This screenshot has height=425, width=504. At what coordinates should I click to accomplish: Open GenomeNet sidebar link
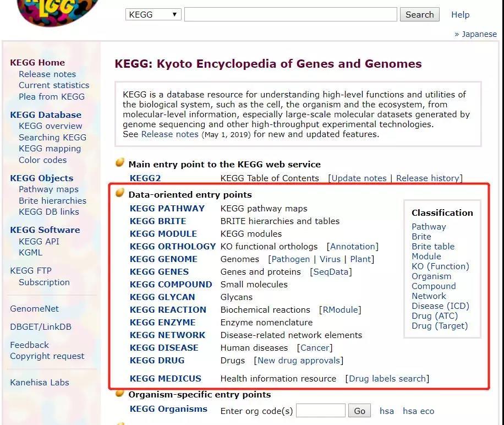(35, 309)
